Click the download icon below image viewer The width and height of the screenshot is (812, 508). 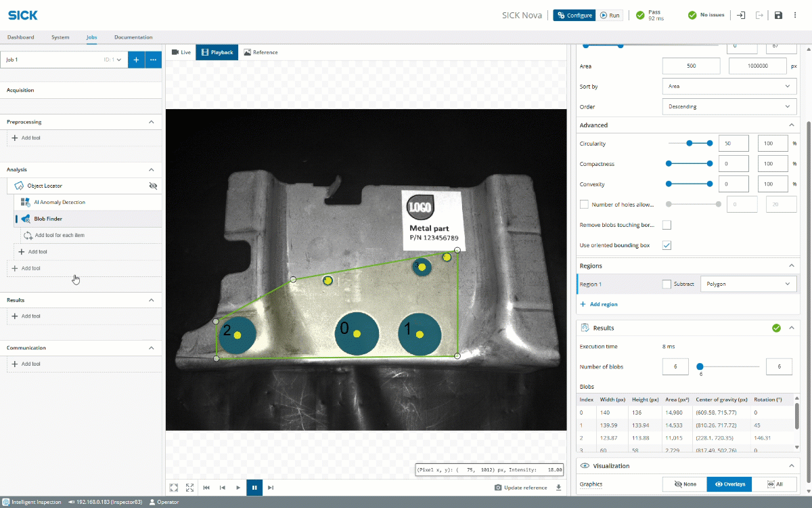tap(559, 487)
